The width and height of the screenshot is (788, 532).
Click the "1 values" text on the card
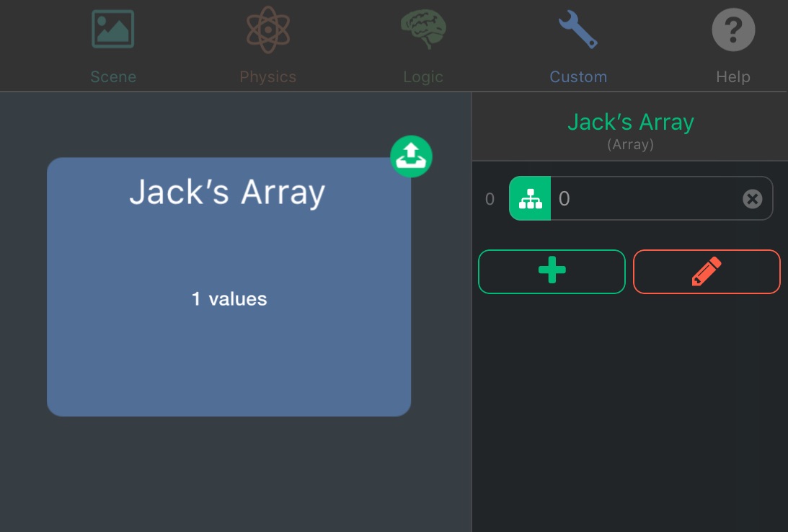[229, 299]
